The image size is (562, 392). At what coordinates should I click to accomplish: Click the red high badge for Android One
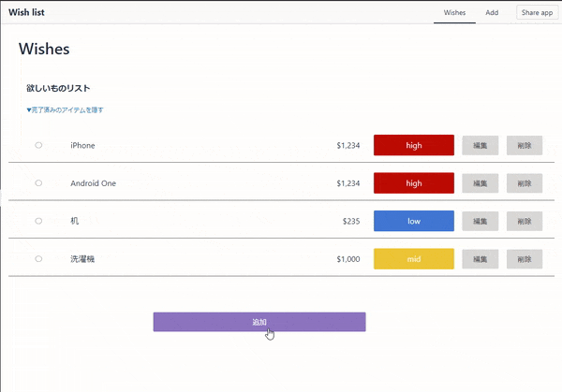[x=414, y=183]
